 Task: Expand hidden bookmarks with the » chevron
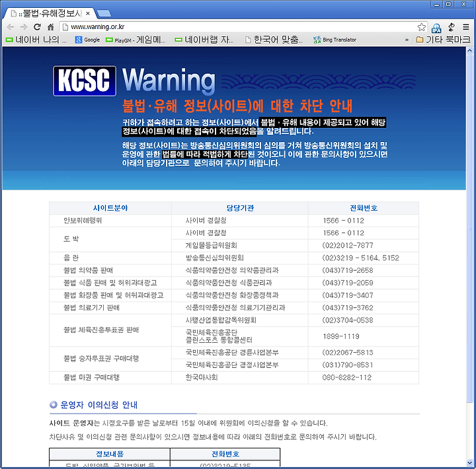(407, 40)
